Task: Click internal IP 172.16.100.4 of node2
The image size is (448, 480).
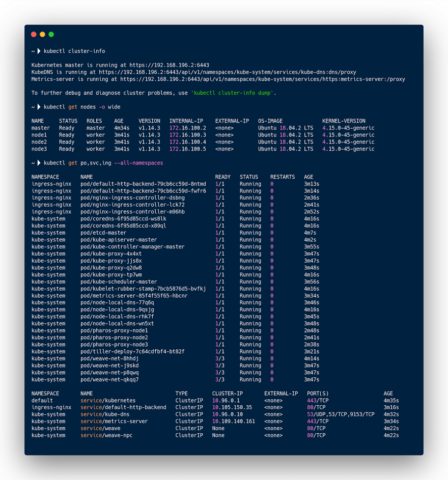Action: tap(188, 142)
